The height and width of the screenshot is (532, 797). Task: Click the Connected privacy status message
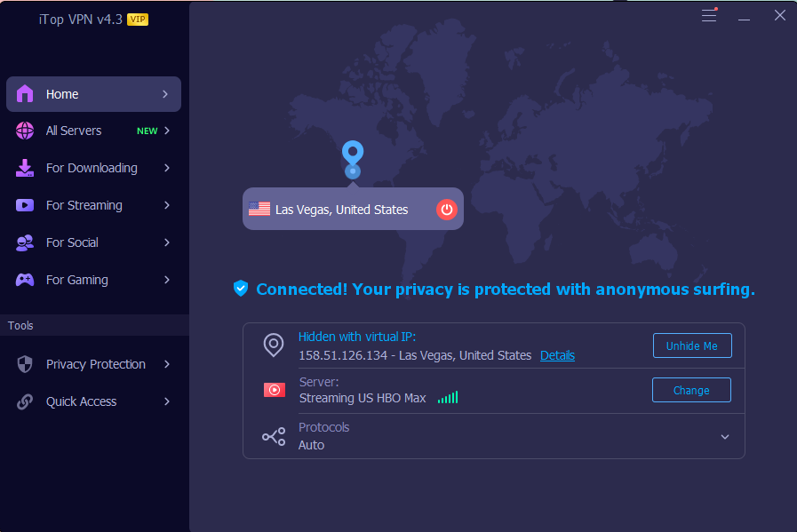(x=506, y=290)
